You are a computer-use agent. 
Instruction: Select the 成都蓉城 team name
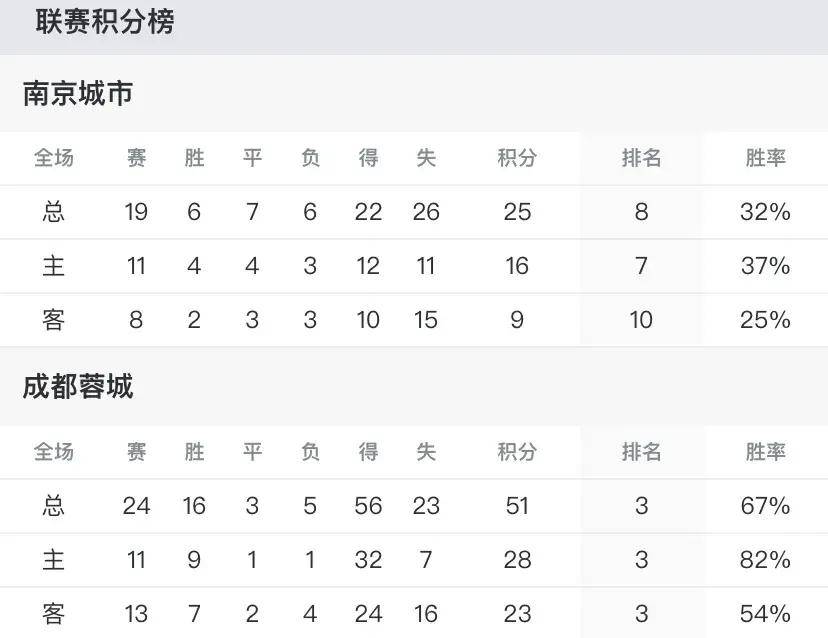point(78,386)
